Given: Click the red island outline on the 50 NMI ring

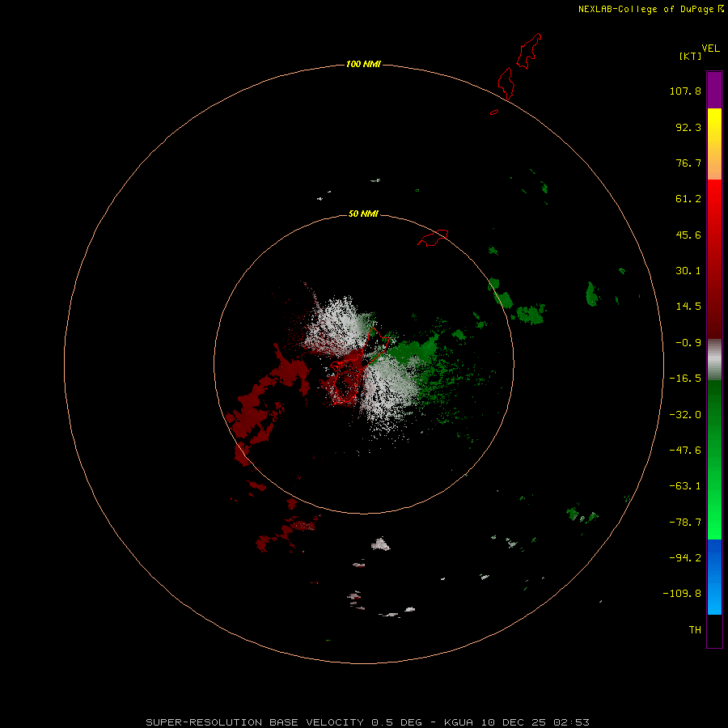Looking at the screenshot, I should [433, 238].
